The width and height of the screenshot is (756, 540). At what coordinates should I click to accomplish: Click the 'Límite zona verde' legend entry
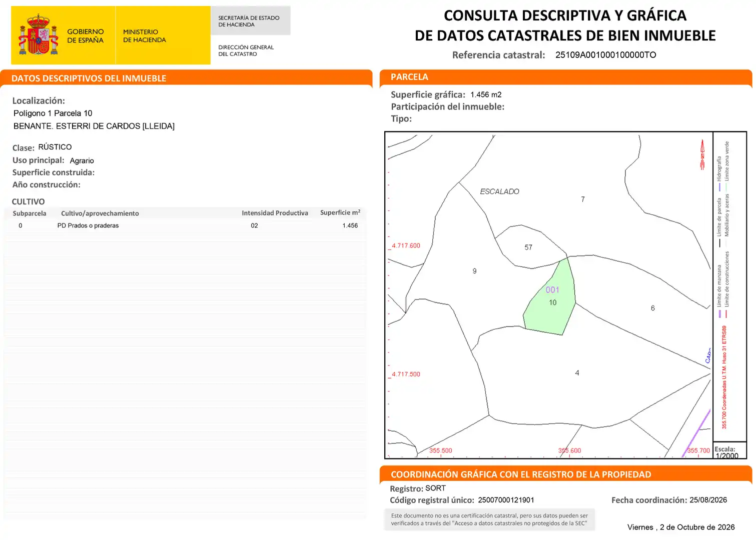pos(727,165)
